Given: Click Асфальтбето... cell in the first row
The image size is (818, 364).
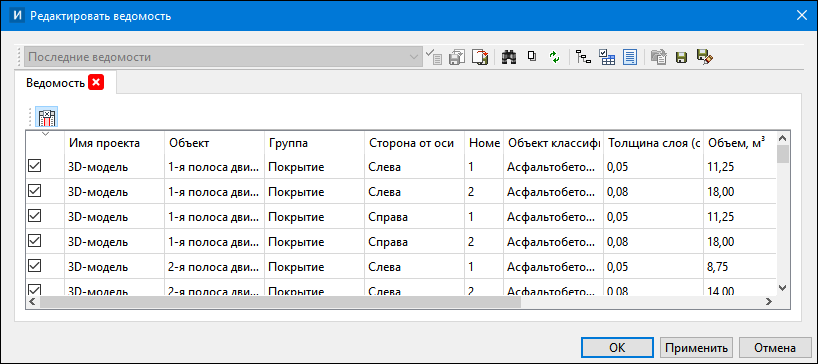Looking at the screenshot, I should pyautogui.click(x=553, y=167).
